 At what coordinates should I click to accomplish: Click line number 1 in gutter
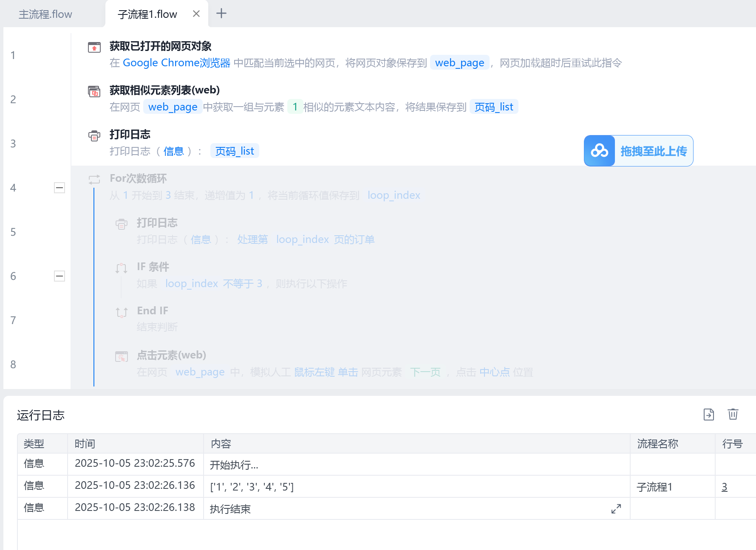click(x=13, y=55)
